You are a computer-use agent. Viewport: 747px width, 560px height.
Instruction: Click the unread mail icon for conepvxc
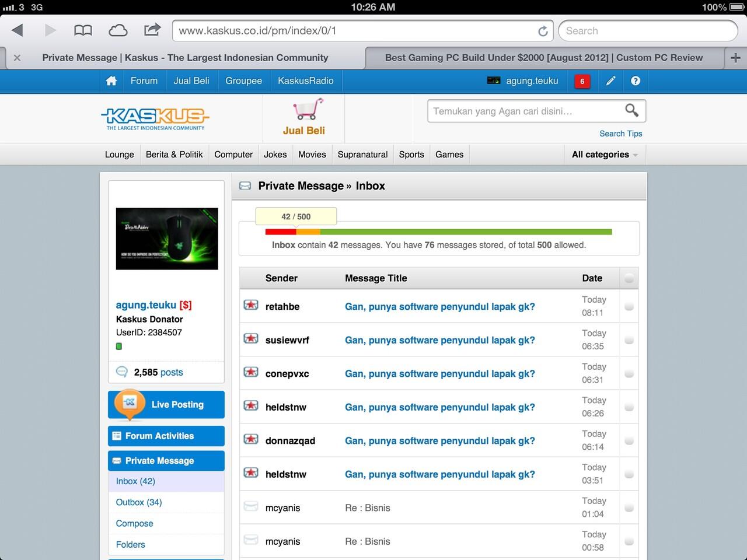pyautogui.click(x=251, y=372)
